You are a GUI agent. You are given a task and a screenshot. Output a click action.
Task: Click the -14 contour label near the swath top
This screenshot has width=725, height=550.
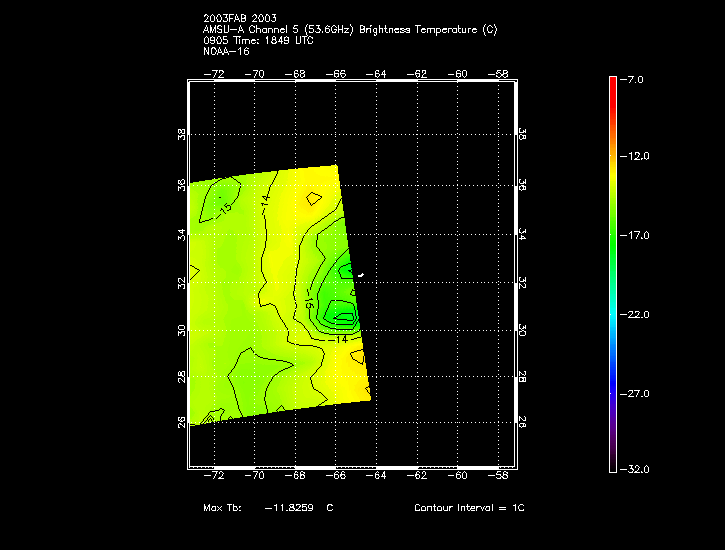click(265, 199)
